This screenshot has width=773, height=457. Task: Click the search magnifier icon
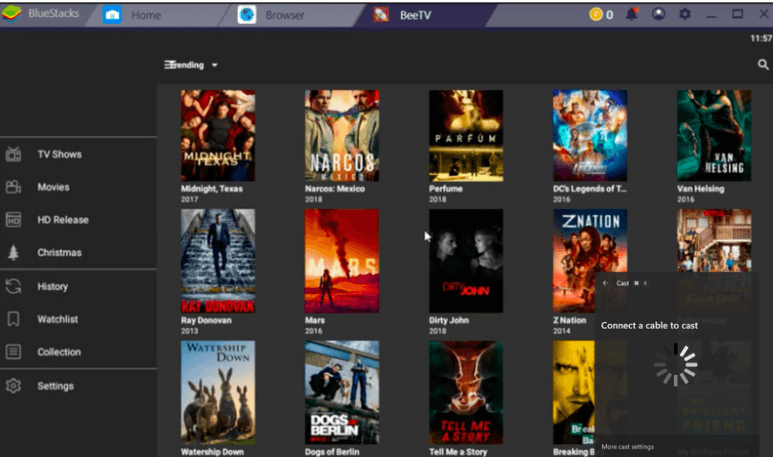click(763, 65)
